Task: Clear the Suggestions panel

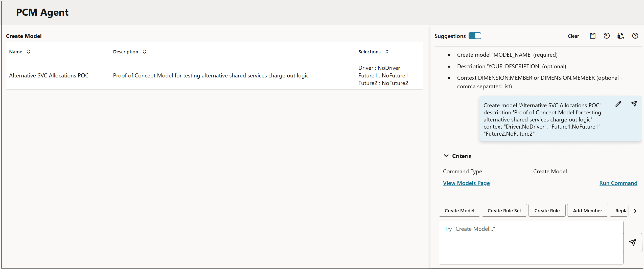Action: (573, 36)
